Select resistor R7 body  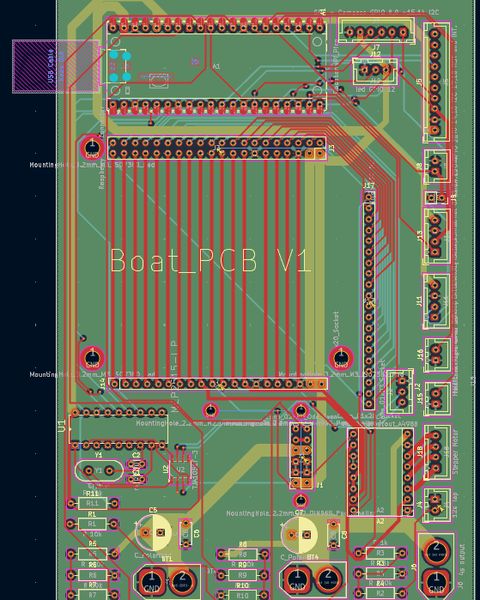pyautogui.click(x=92, y=595)
